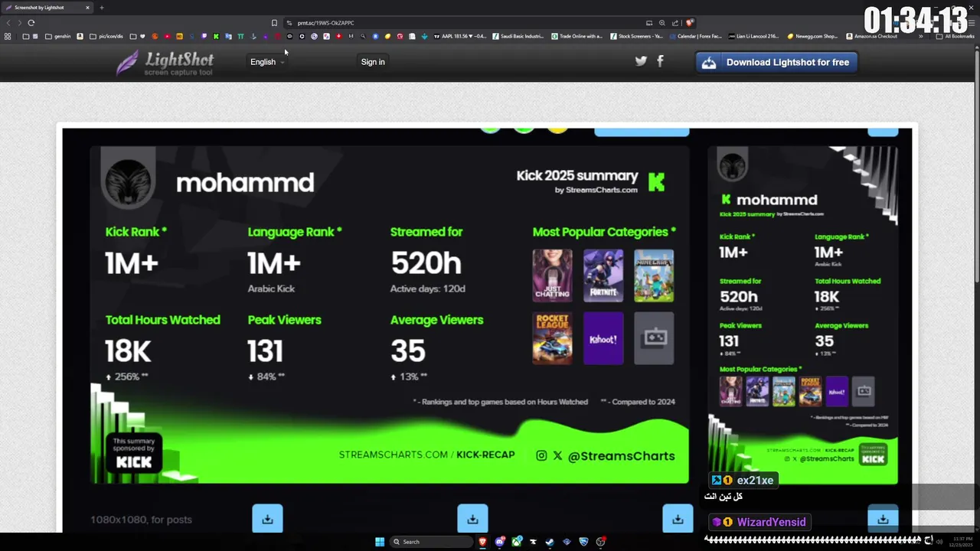Open the Twitch bookmark icon
Viewport: 980px width, 551px height.
[204, 36]
